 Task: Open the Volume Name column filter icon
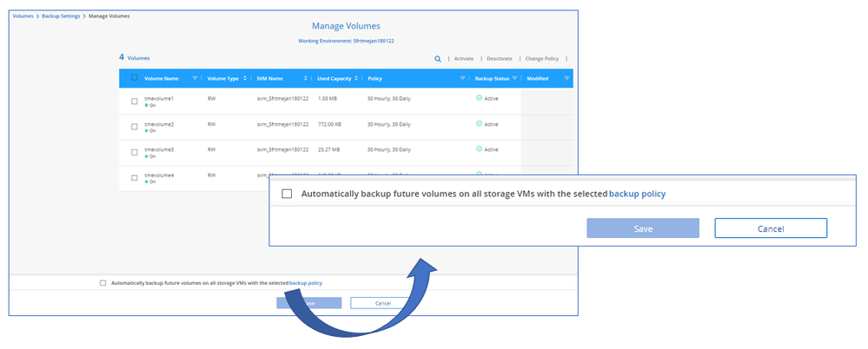[x=195, y=78]
